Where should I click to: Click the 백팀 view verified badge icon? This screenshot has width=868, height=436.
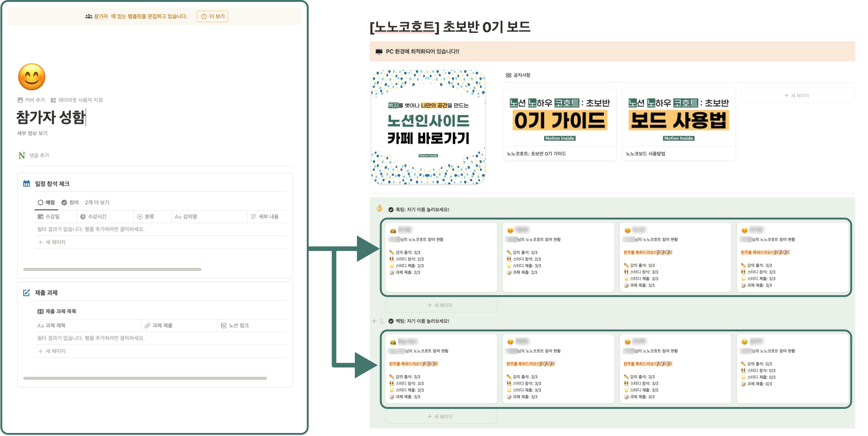tap(391, 321)
